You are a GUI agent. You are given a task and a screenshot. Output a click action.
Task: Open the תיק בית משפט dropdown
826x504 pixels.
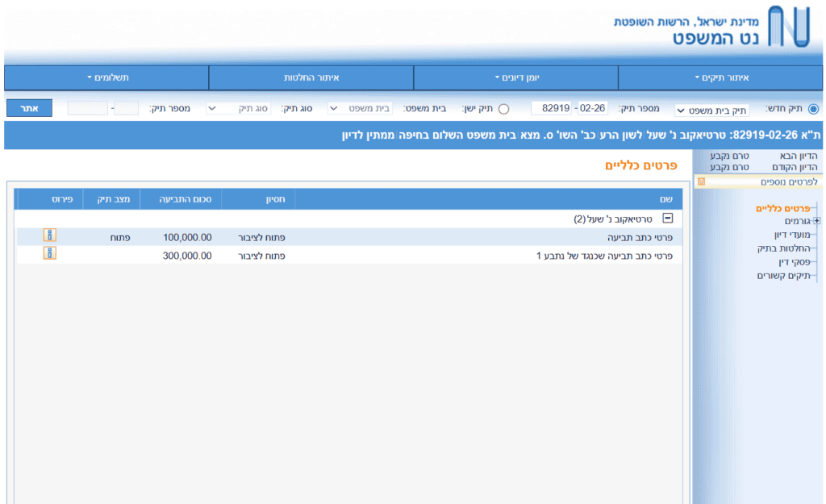point(711,110)
